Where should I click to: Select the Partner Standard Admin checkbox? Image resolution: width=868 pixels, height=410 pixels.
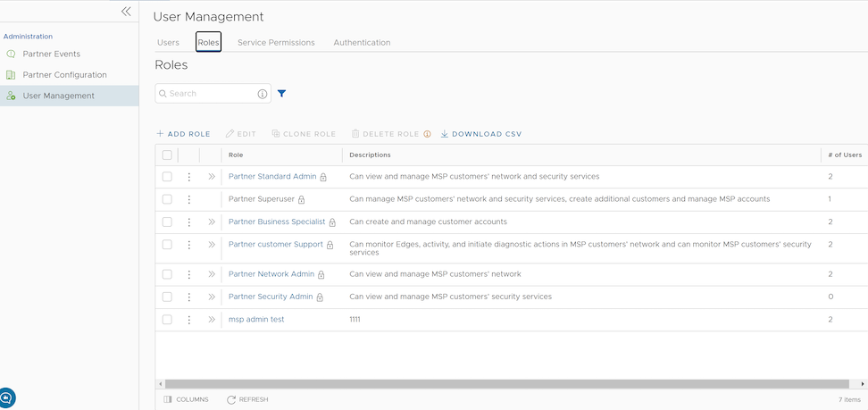click(167, 177)
